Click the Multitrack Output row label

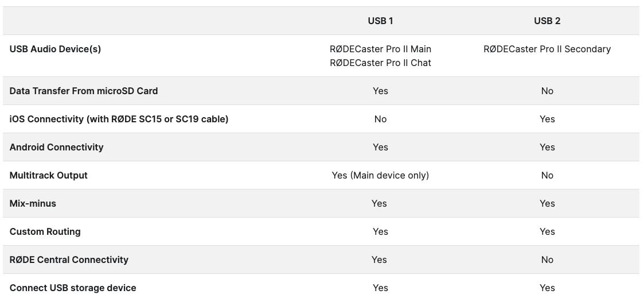(49, 175)
